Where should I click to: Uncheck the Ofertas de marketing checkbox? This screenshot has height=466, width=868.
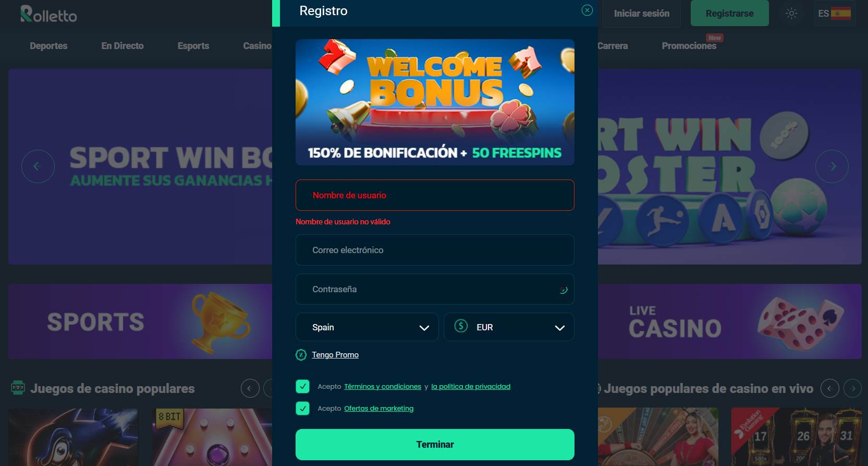(x=302, y=408)
